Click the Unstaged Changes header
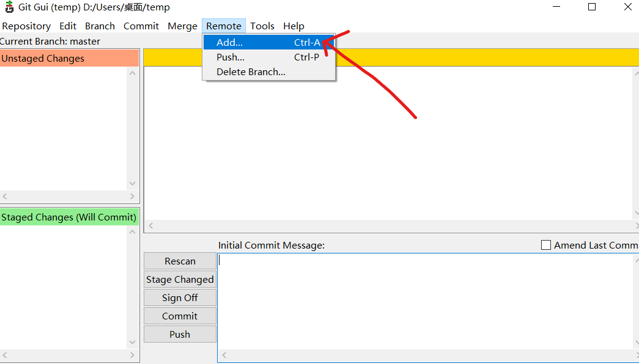The image size is (639, 364). tap(69, 58)
